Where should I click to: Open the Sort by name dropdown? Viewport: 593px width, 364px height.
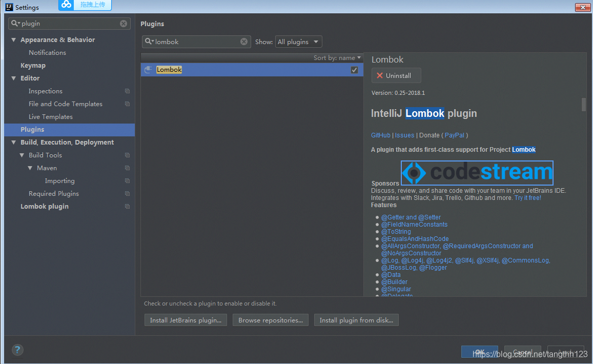coord(337,58)
